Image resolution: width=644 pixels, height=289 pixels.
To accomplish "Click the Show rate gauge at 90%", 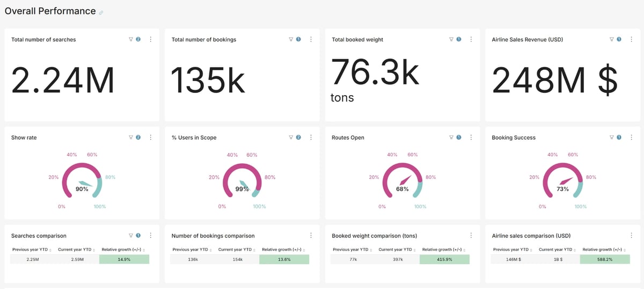I will [82, 181].
